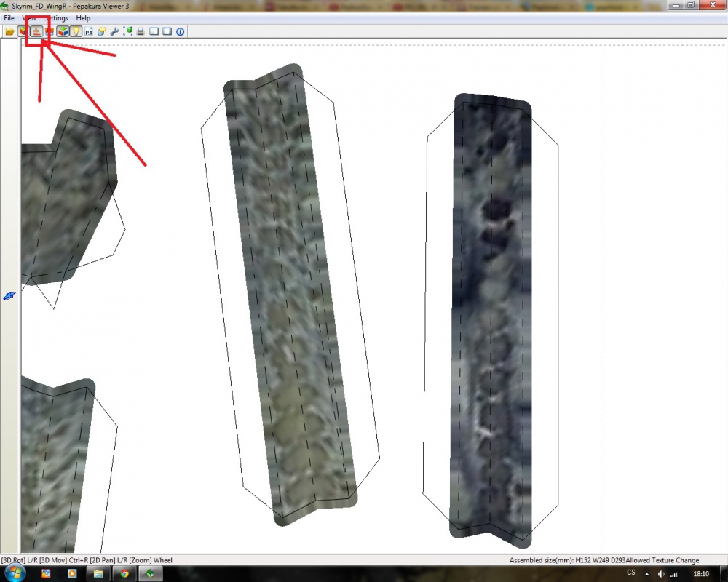Click the P.1 page icon
Viewport: 728px width, 582px height.
point(89,31)
